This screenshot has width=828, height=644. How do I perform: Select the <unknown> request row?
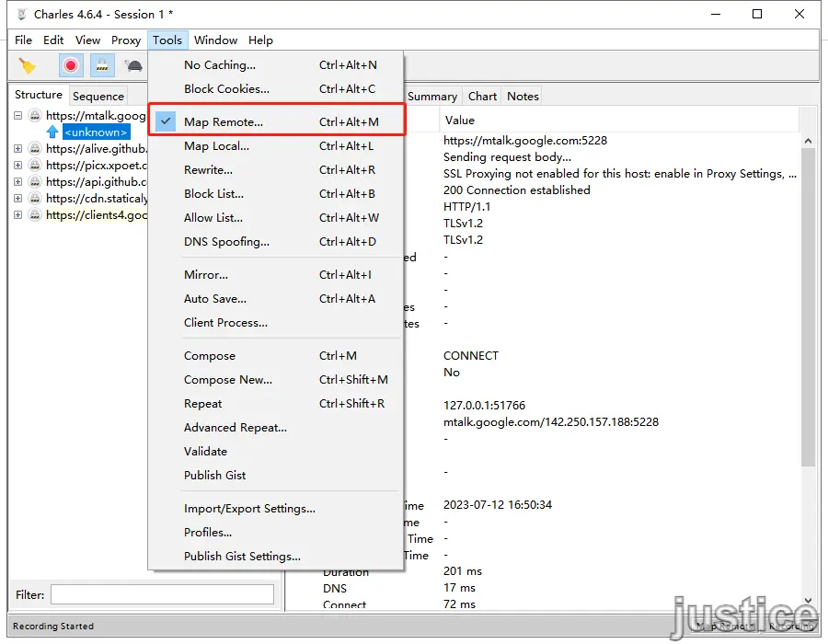click(x=96, y=132)
